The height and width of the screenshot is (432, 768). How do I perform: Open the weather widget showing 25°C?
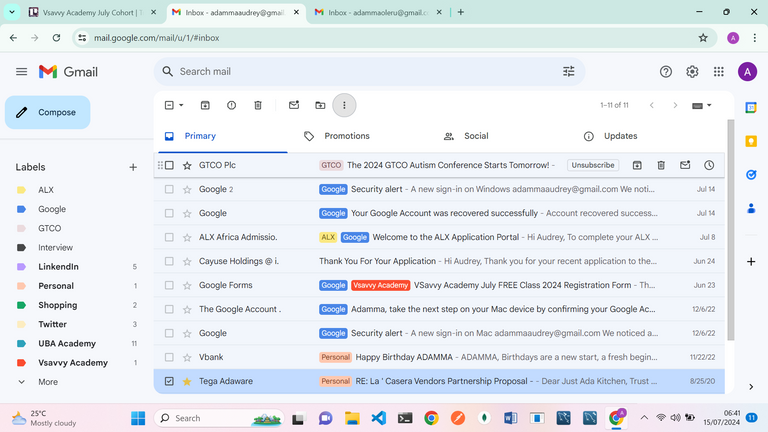(44, 418)
